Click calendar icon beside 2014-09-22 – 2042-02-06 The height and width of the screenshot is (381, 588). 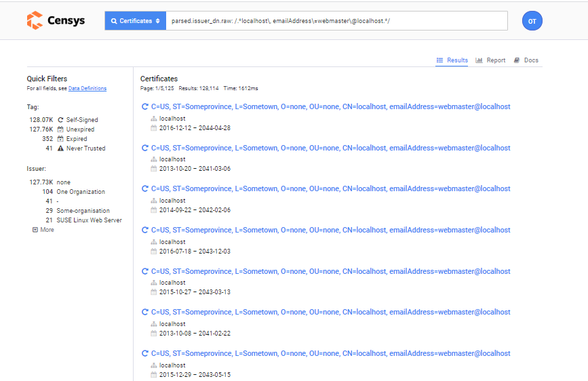(x=154, y=210)
